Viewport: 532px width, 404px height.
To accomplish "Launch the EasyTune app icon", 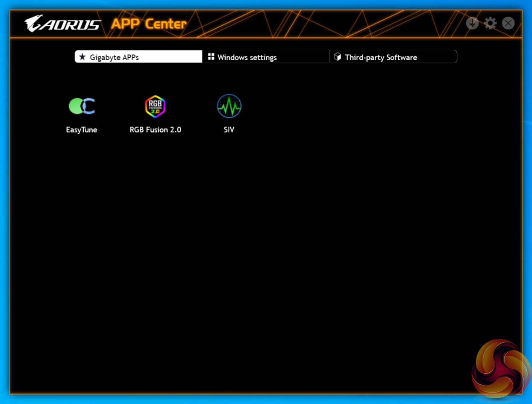I will 82,106.
